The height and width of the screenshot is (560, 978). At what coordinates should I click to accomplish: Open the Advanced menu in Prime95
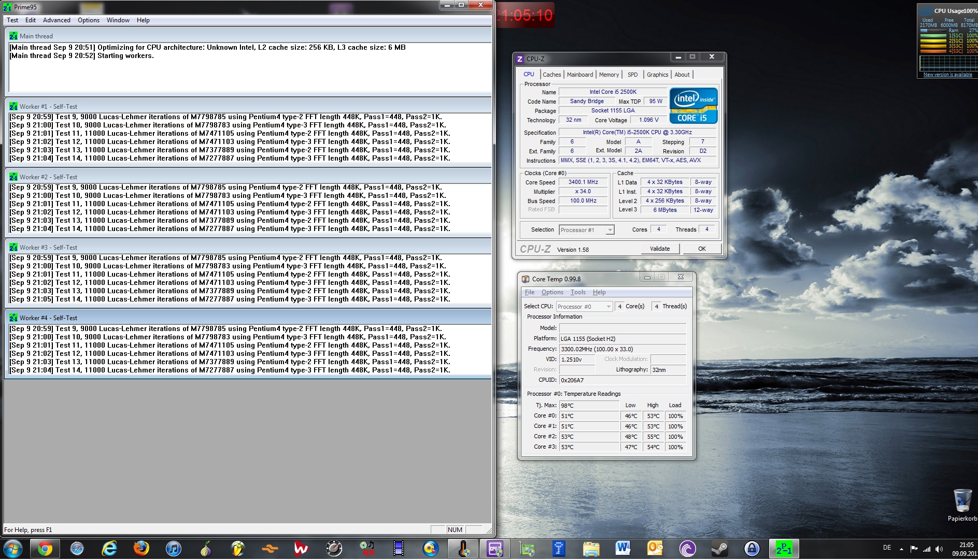tap(56, 20)
